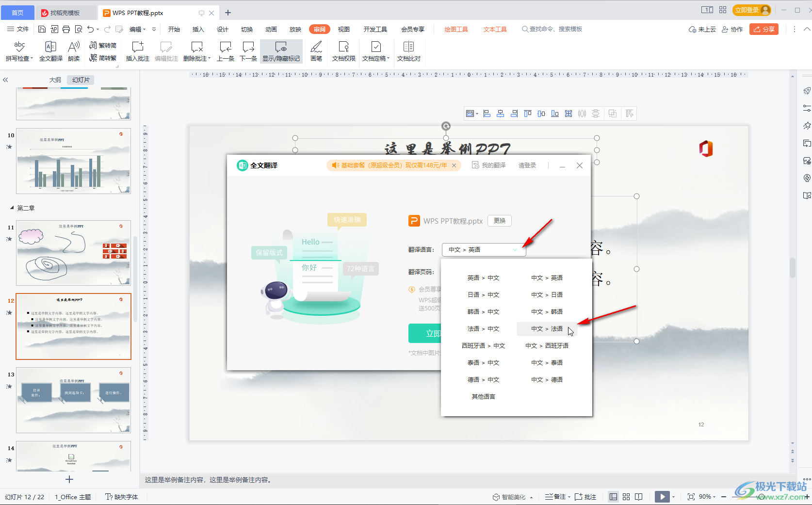Screen dimensions: 812x505
Task: Open the 编辑 mode dropdown
Action: coord(137,29)
